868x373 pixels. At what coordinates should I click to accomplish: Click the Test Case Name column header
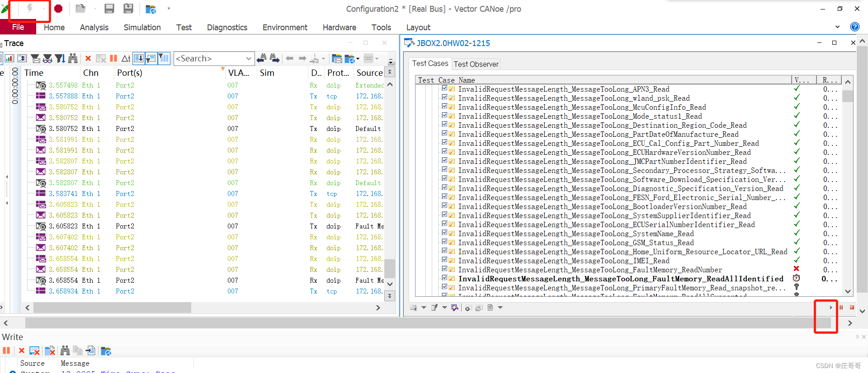pos(603,80)
